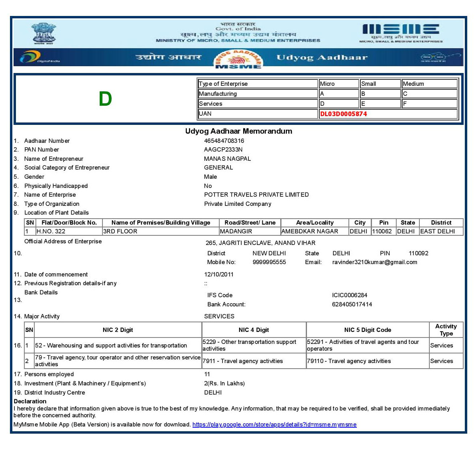Screen dimensions: 476x450
Task: Click the MADANGIR road cell
Action: (x=250, y=231)
